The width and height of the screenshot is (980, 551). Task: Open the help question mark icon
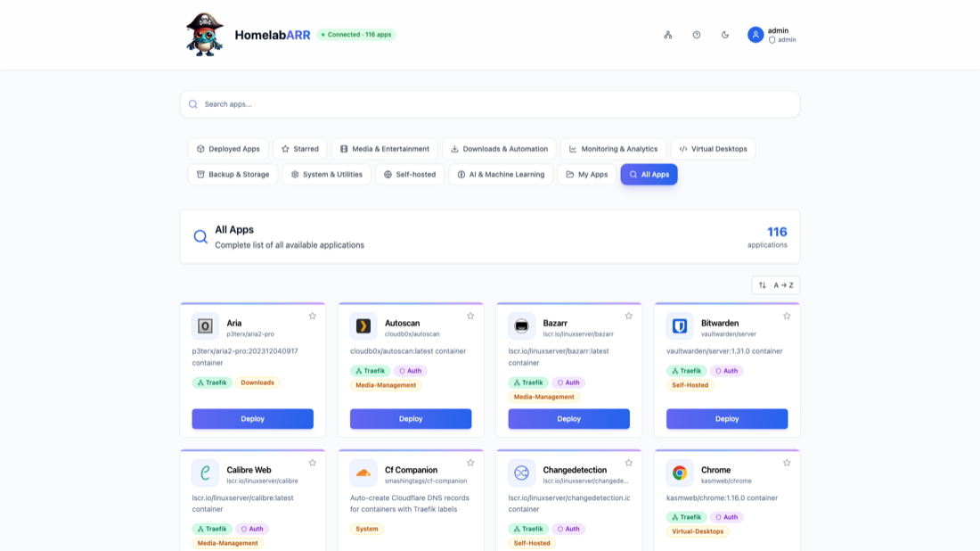click(x=697, y=35)
